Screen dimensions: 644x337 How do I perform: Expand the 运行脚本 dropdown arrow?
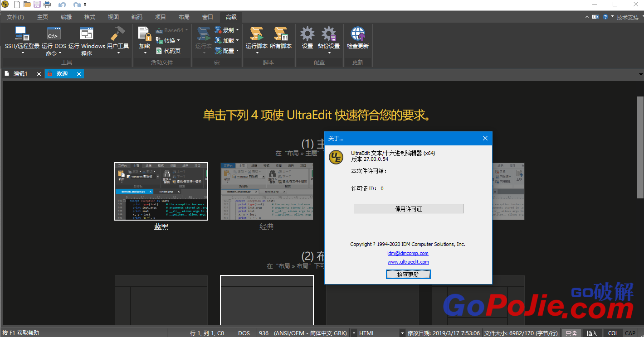(257, 53)
